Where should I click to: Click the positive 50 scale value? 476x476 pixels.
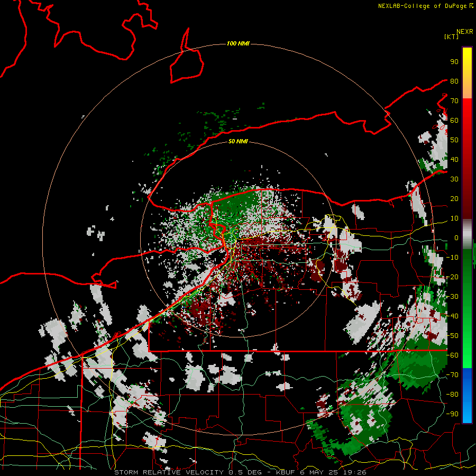click(454, 140)
